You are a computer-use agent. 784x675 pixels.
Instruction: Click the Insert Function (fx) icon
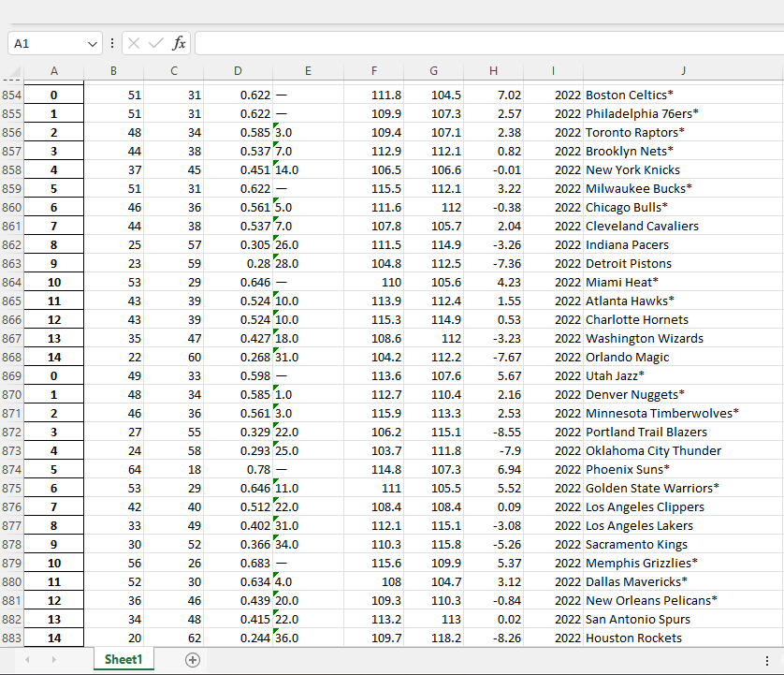coord(178,42)
